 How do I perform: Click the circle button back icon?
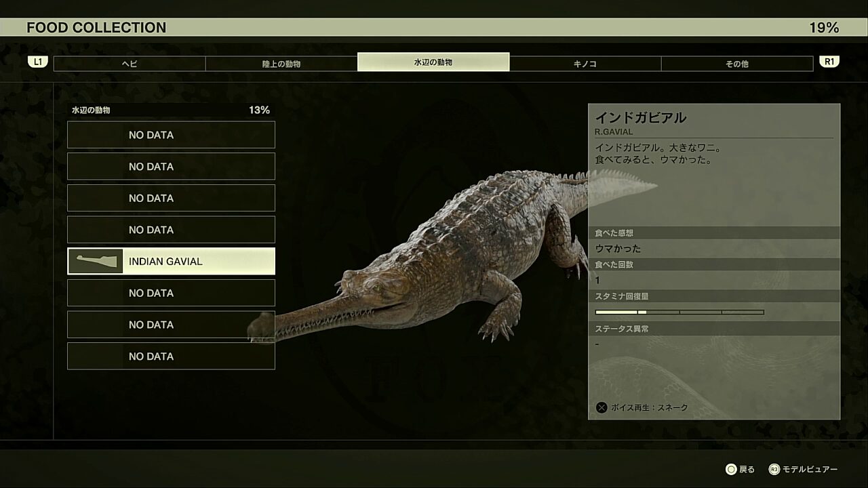coord(731,469)
